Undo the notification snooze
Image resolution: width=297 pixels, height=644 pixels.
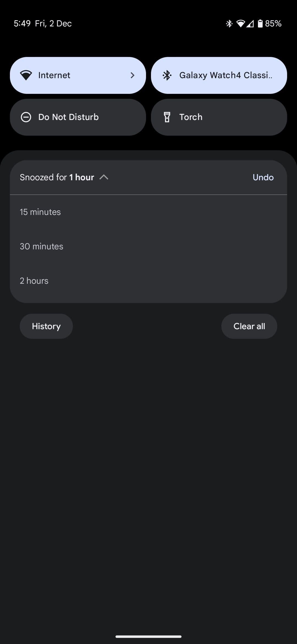(x=263, y=177)
